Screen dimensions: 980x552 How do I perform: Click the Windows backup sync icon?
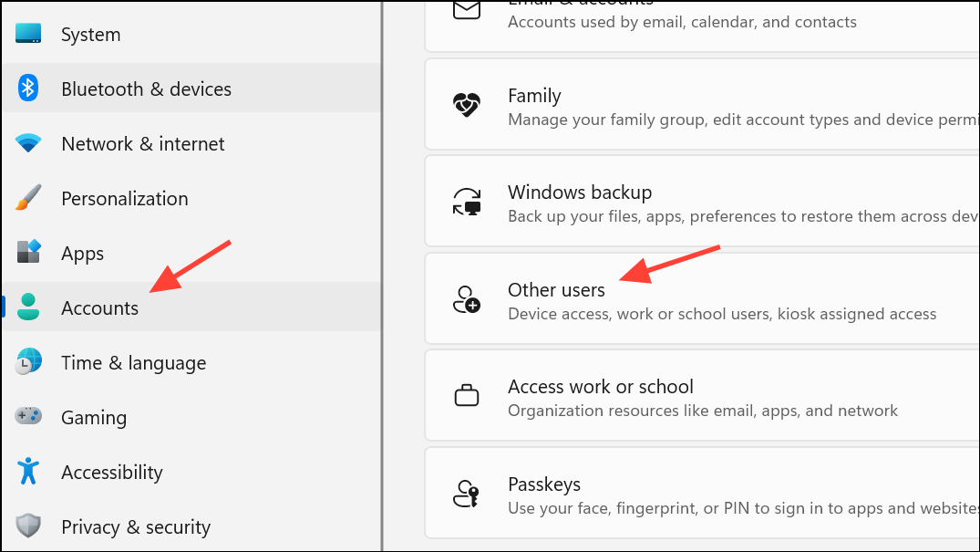tap(467, 202)
